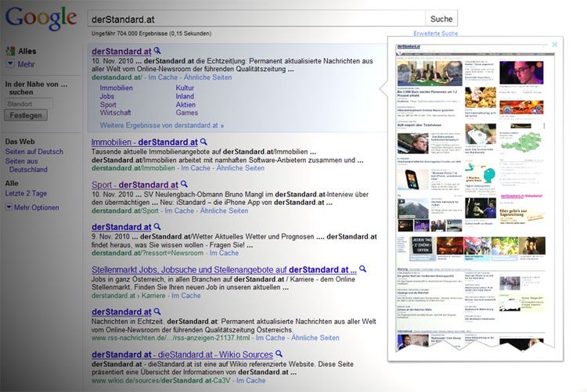Open Sport - derStandard.at result title
587x392 pixels.
point(135,185)
